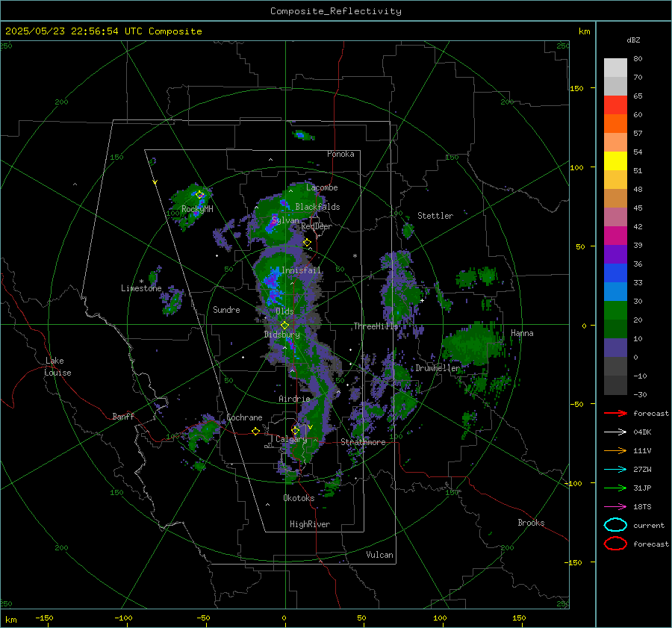The height and width of the screenshot is (628, 672).
Task: Click the Limestone label
Action: (x=141, y=288)
